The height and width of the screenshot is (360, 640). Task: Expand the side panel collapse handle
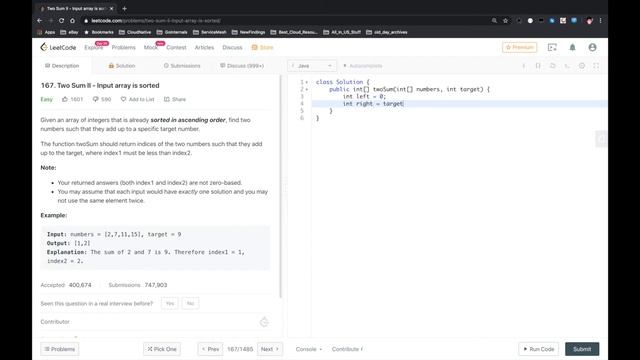(601, 139)
